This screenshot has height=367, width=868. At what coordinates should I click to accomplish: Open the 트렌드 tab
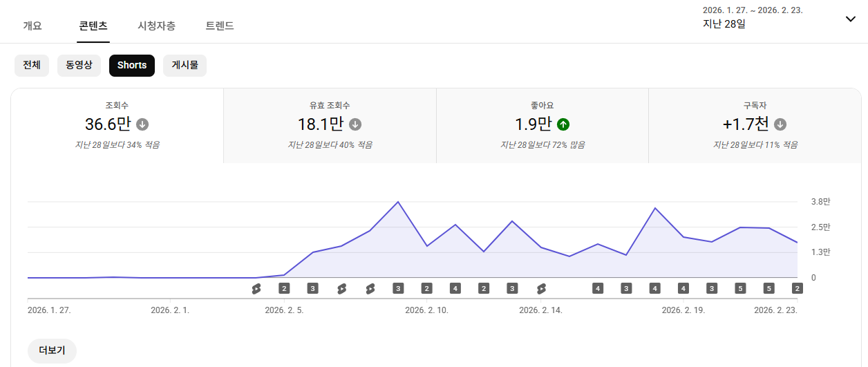pyautogui.click(x=220, y=26)
